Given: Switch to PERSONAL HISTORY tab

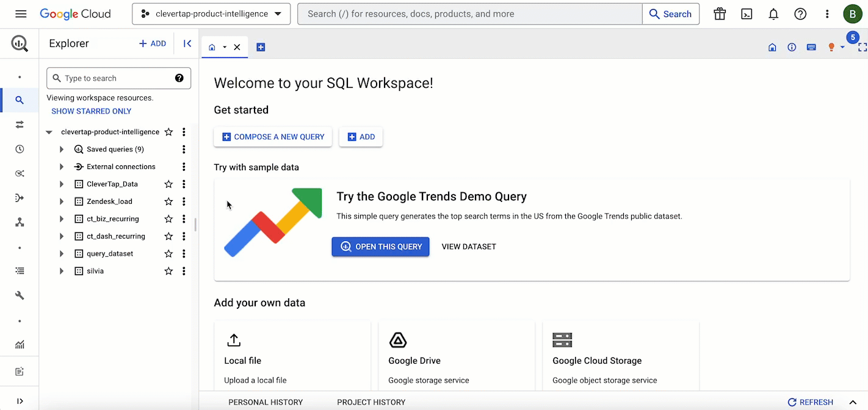Looking at the screenshot, I should point(266,402).
